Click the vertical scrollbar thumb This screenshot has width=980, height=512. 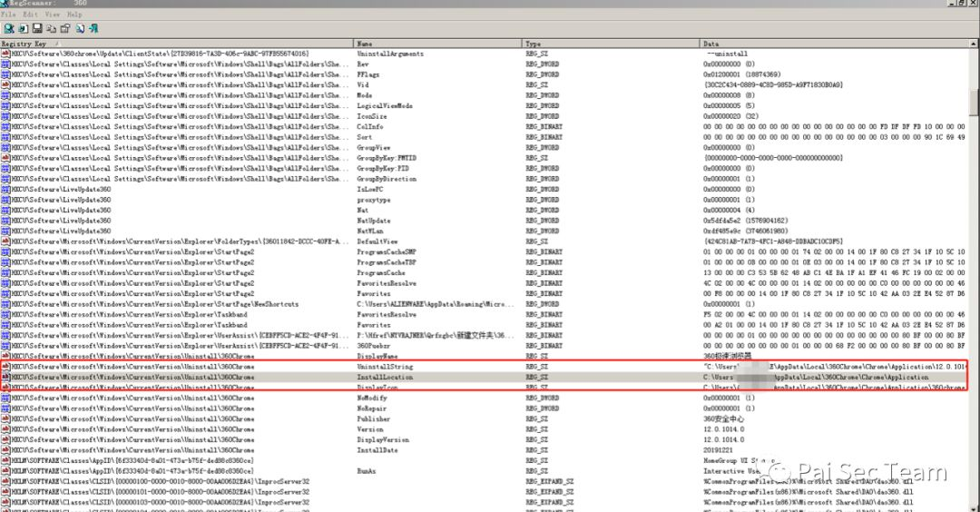[974, 102]
